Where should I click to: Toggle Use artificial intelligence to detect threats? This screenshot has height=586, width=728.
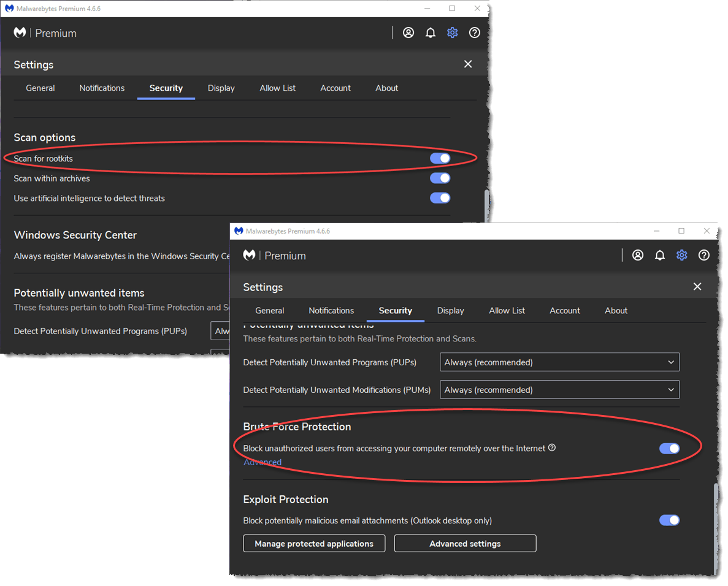(x=440, y=197)
